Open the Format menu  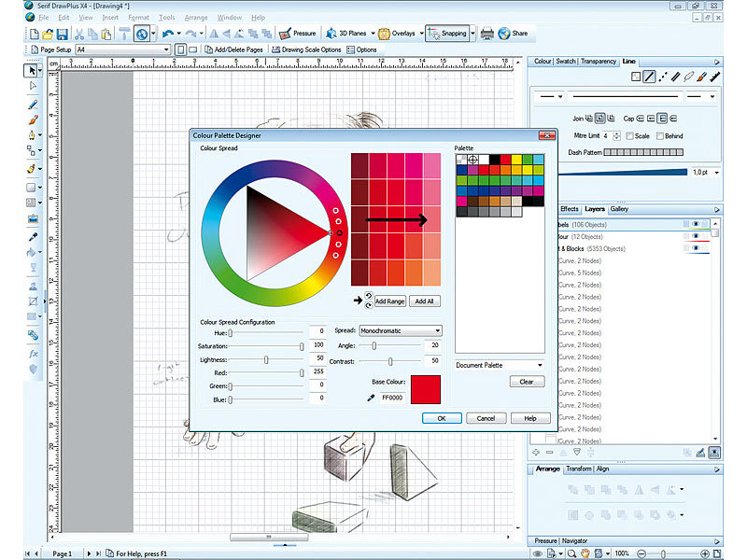(x=138, y=16)
